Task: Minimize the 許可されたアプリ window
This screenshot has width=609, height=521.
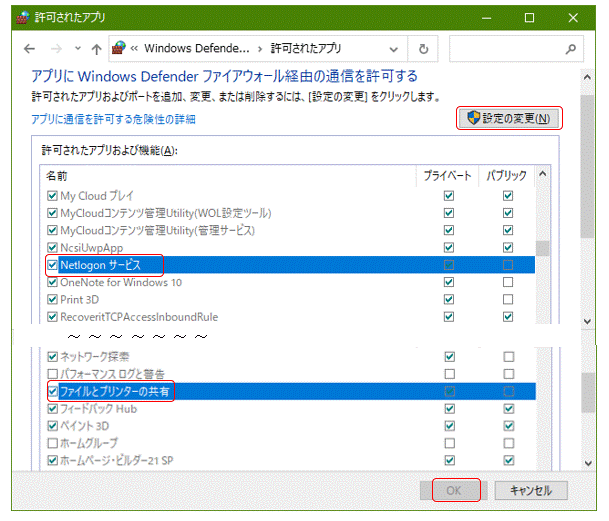Action: tap(486, 18)
